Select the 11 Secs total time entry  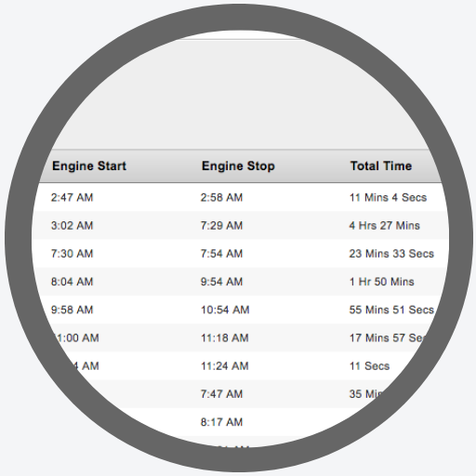[369, 366]
